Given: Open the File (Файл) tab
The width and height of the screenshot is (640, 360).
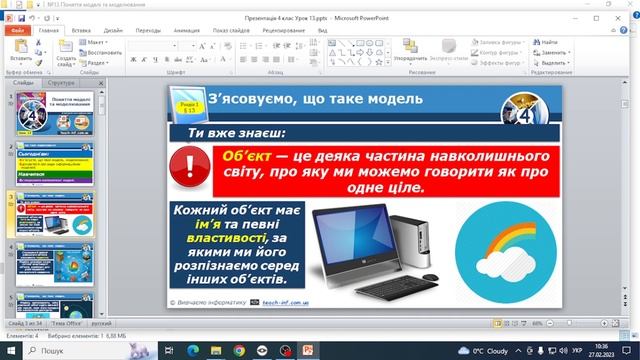Looking at the screenshot, I should (18, 30).
